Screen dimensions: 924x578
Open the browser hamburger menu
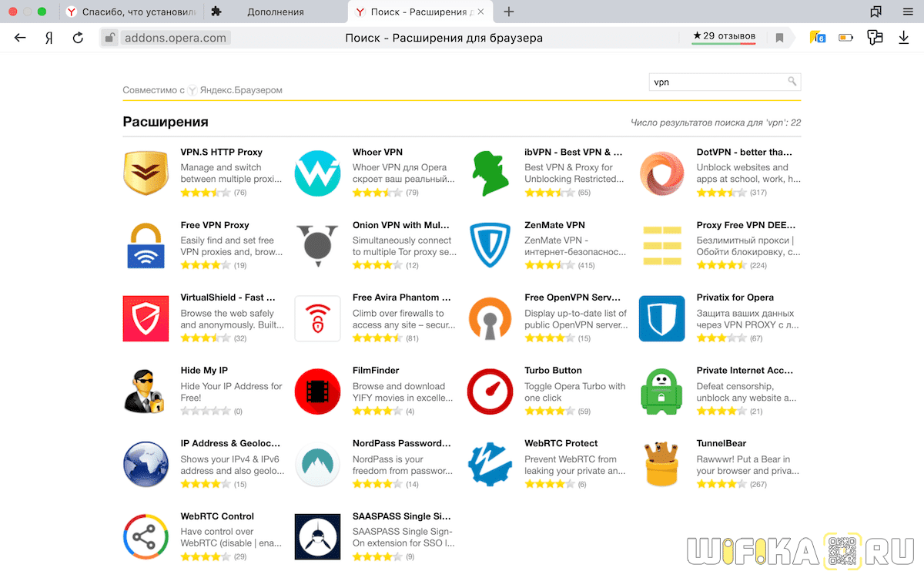[x=908, y=12]
